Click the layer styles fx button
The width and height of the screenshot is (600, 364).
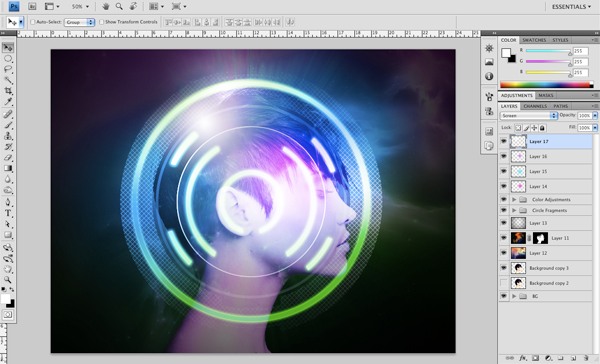pyautogui.click(x=522, y=358)
